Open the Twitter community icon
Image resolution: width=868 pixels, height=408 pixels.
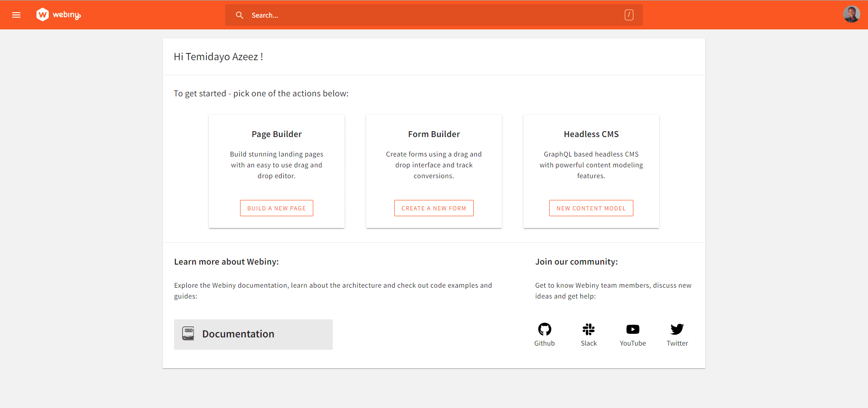677,329
